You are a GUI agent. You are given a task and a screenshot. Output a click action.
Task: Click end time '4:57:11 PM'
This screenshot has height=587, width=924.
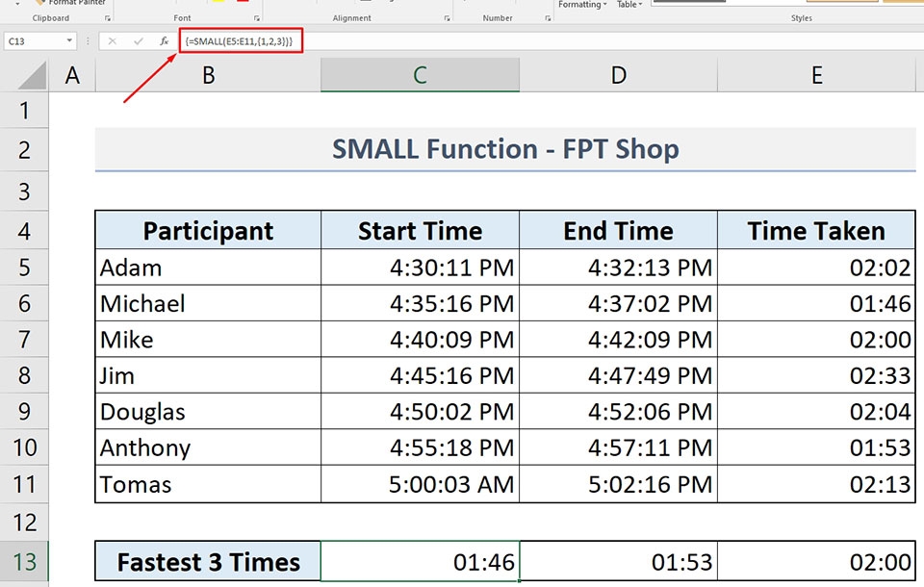click(x=618, y=447)
